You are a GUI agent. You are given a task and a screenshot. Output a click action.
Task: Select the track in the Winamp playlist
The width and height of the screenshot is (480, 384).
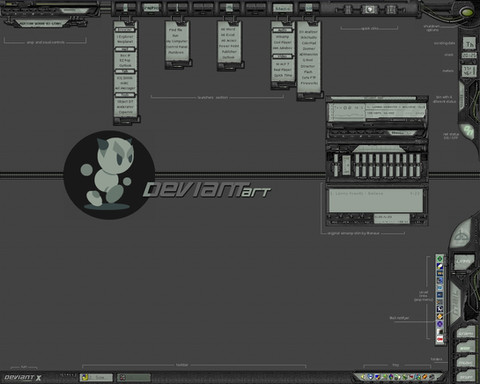coord(376,194)
